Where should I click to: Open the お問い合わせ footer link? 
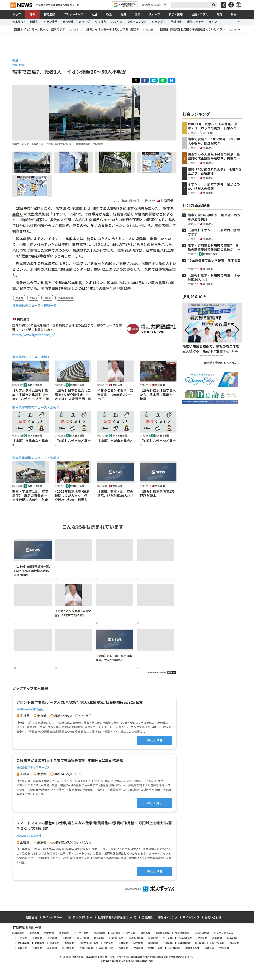(x=212, y=917)
